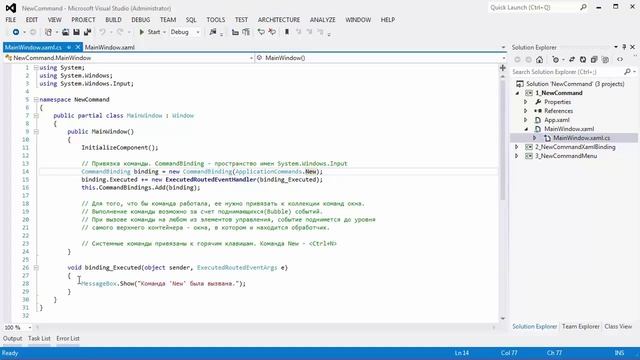Switch to the MainWindow.xaml tab
Viewport: 640px width, 360px height.
click(x=110, y=47)
